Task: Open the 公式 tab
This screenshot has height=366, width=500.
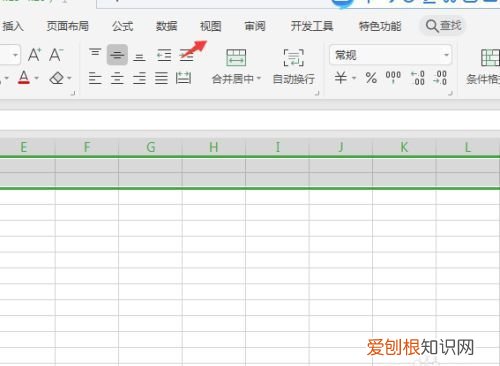Action: point(122,26)
